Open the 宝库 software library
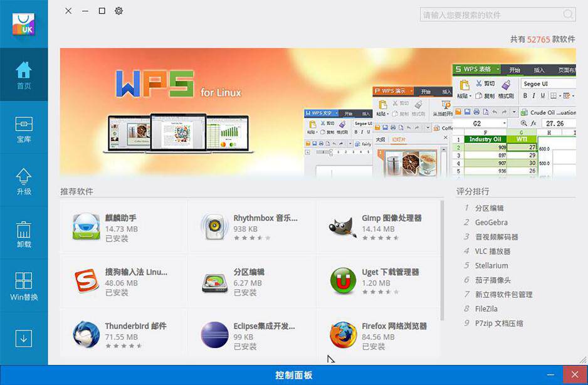 tap(24, 129)
